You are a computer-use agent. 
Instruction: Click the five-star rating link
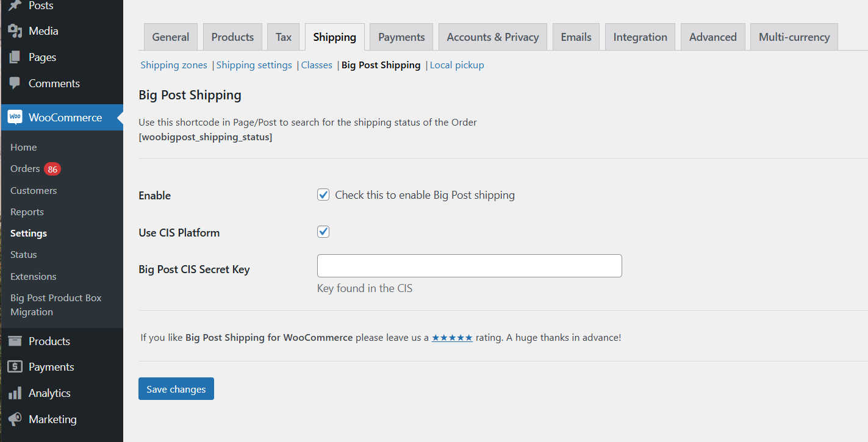[452, 337]
